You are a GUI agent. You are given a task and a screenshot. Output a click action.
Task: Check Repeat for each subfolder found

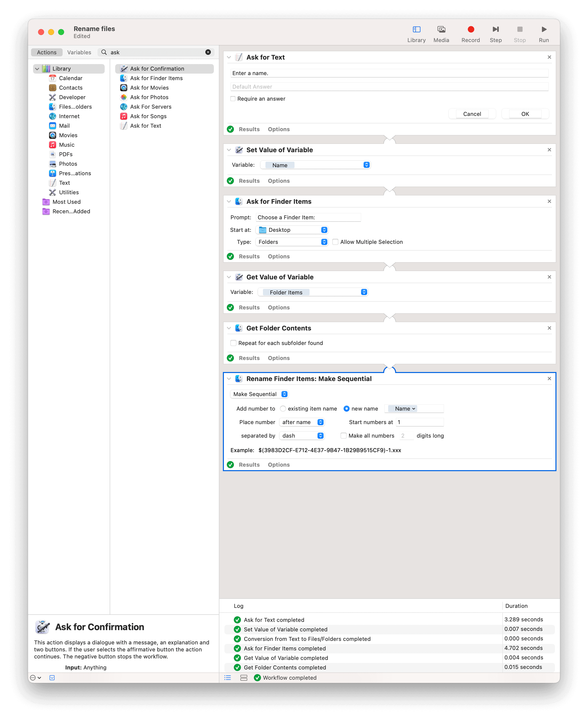tap(233, 343)
